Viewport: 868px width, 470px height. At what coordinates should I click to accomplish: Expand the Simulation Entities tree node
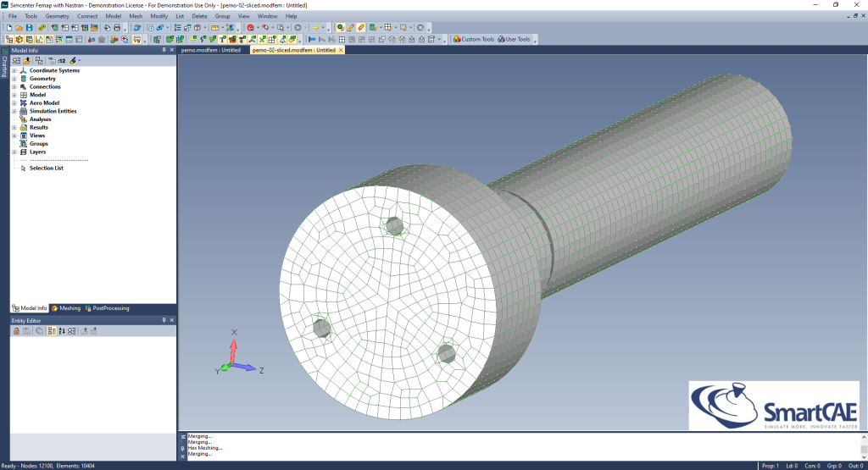click(x=14, y=111)
